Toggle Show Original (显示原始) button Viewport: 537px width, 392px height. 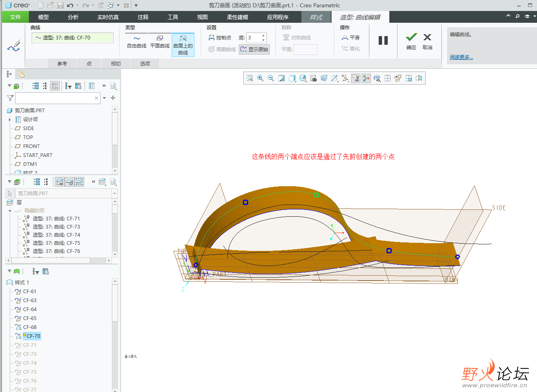point(254,49)
